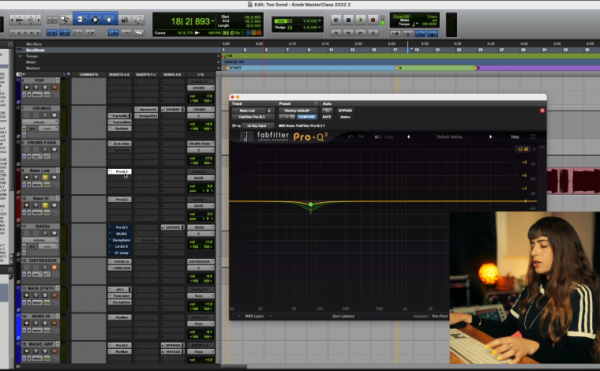600x371 pixels.
Task: Go to next preset in Pro-Q 3
Action: 490,137
